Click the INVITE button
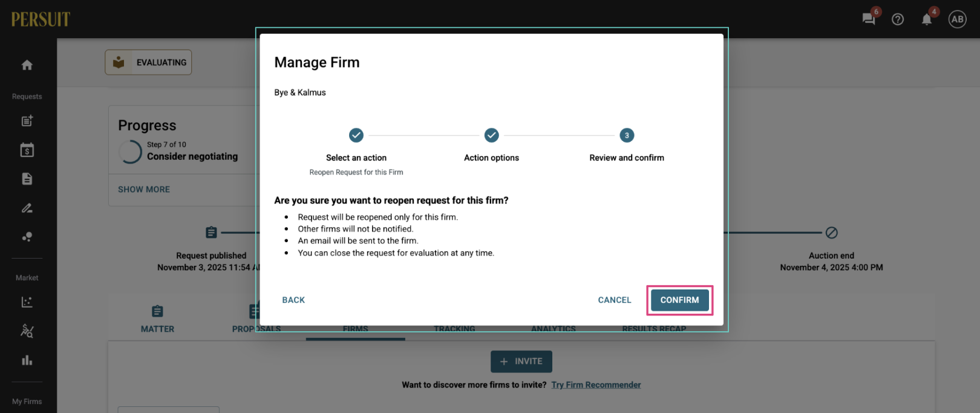The width and height of the screenshot is (980, 413). [x=521, y=362]
